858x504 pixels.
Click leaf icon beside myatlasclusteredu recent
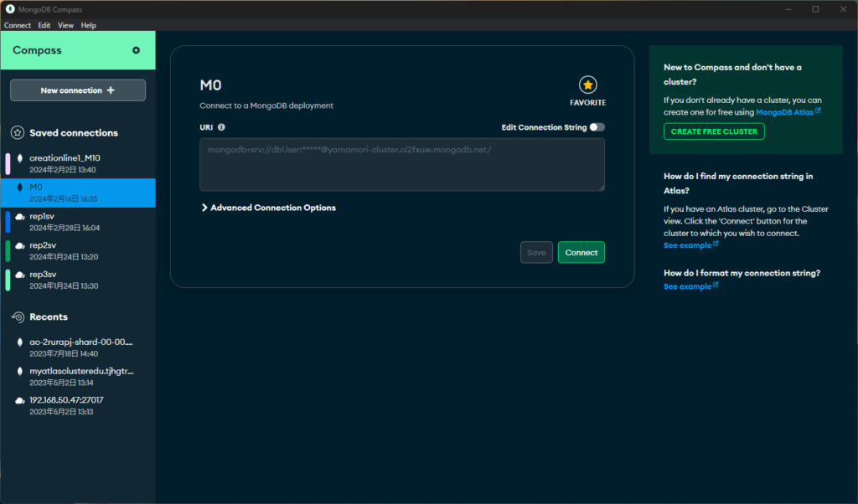pyautogui.click(x=20, y=371)
